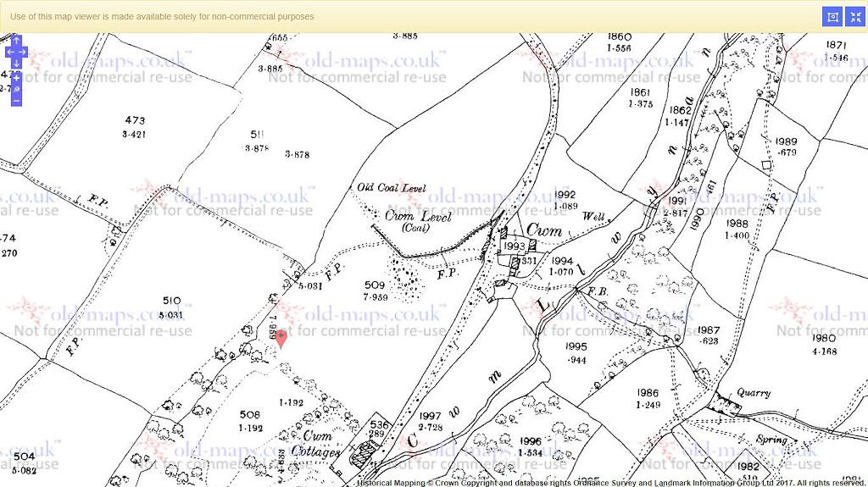Click parcel number 1989
Viewport: 868px width, 487px height.
[786, 141]
